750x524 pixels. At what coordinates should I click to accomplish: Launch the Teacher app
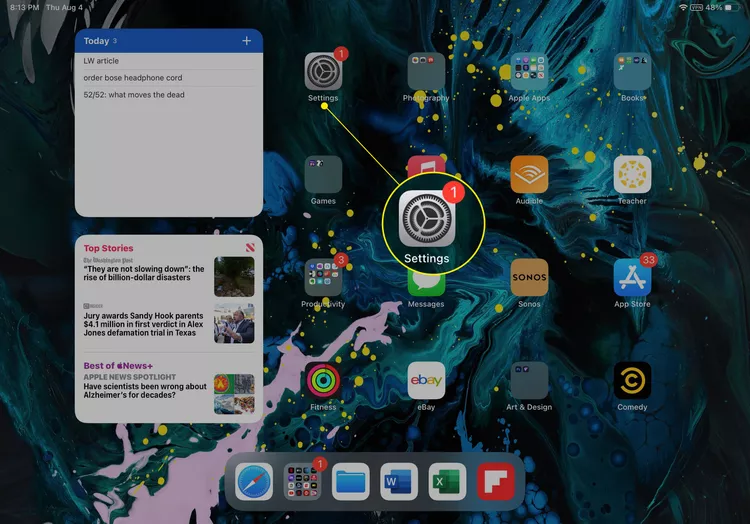(x=632, y=175)
